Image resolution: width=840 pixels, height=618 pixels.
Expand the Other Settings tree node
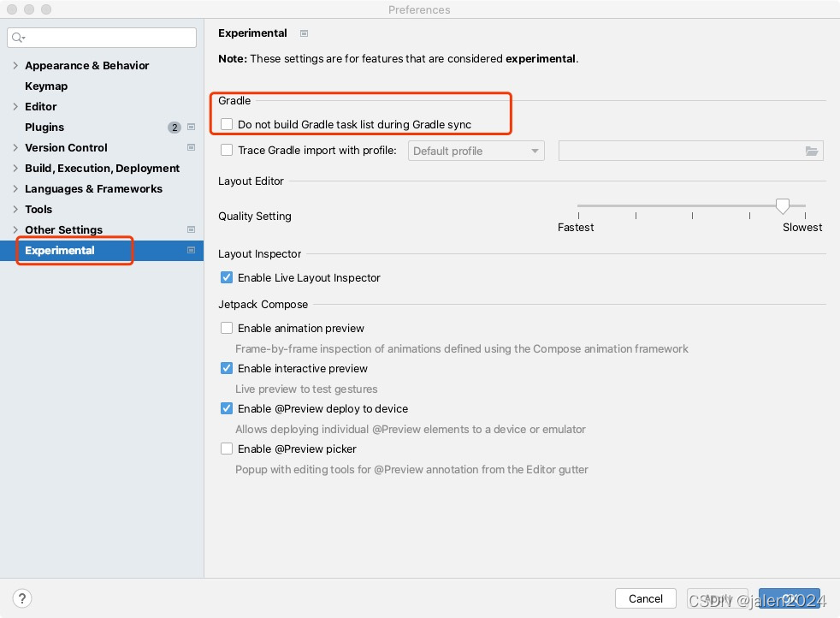coord(15,229)
